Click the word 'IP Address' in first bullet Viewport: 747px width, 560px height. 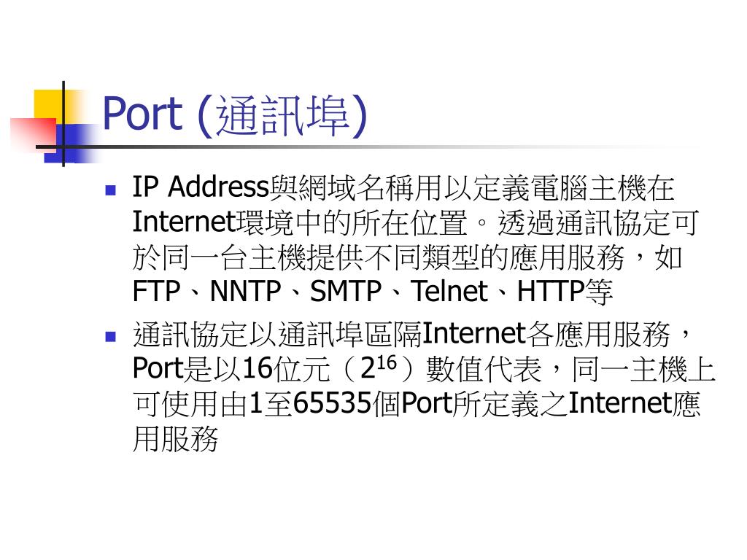tap(201, 186)
